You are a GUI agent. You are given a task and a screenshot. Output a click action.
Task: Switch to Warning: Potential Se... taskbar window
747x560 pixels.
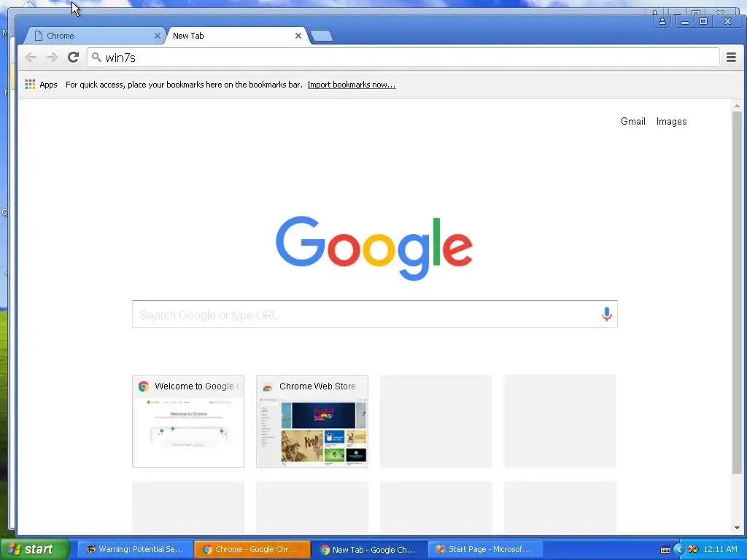[135, 550]
